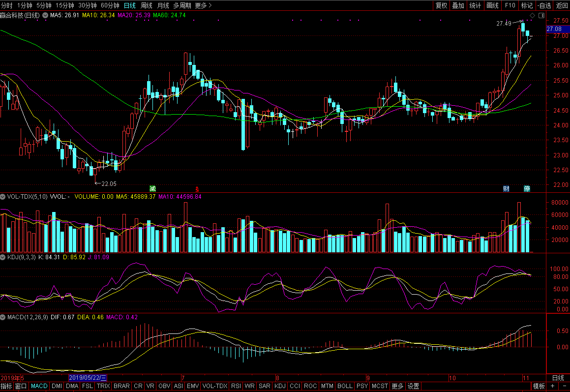This screenshot has height=392, width=570.
Task: Expand the MA indicator dropdown arrow
Action: click(46, 16)
